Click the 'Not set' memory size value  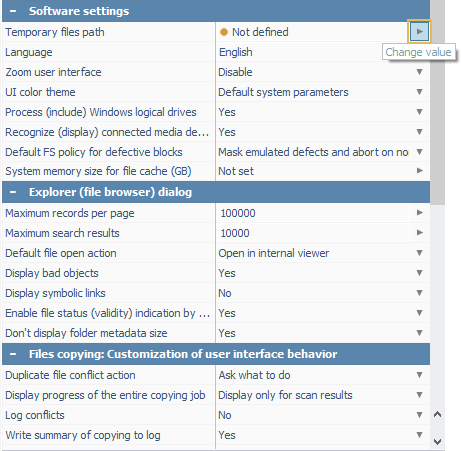(236, 171)
